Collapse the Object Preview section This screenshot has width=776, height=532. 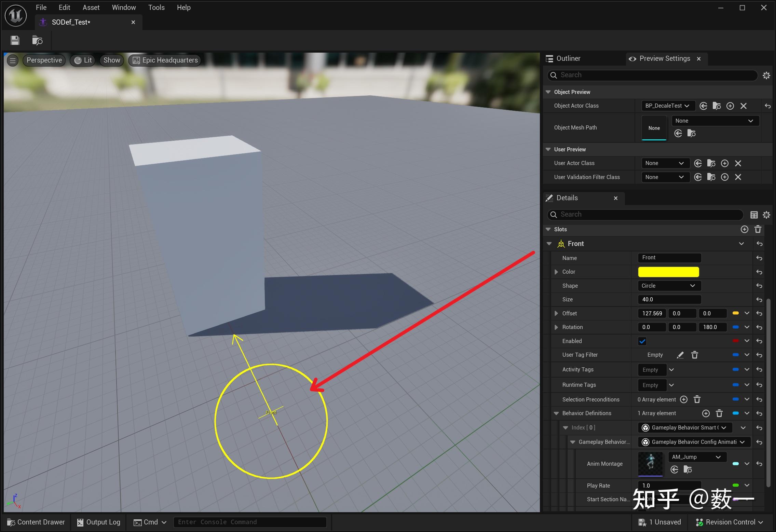(x=548, y=92)
